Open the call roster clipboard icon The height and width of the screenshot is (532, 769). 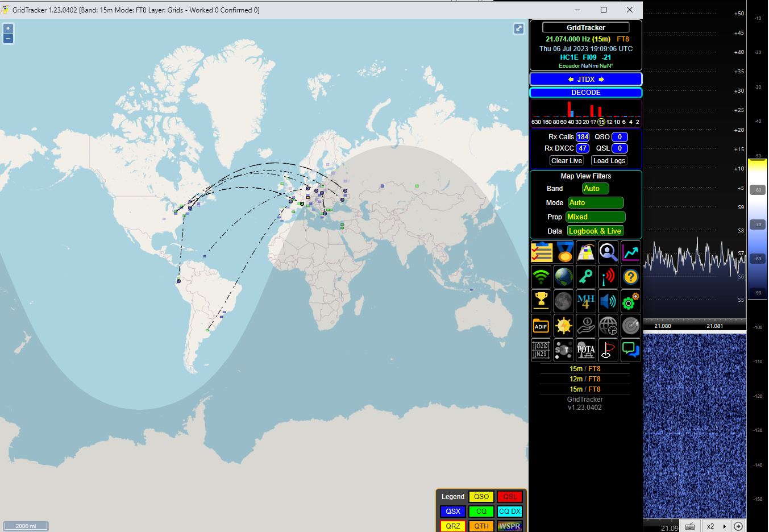point(542,252)
